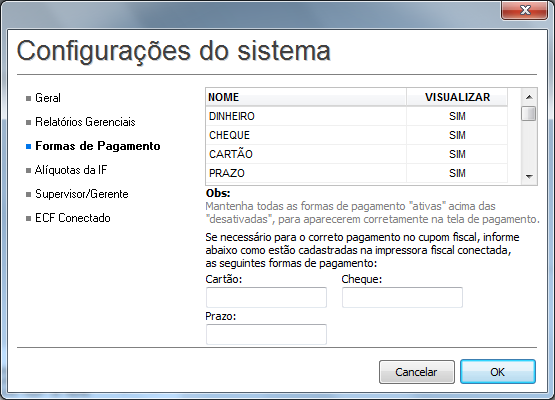Viewport: 555px width, 400px height.
Task: Open Formas de Pagamento section
Action: [x=98, y=146]
